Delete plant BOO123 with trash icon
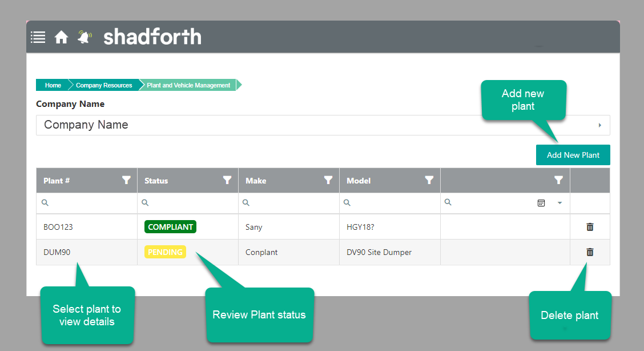Image resolution: width=644 pixels, height=351 pixels. pos(590,227)
